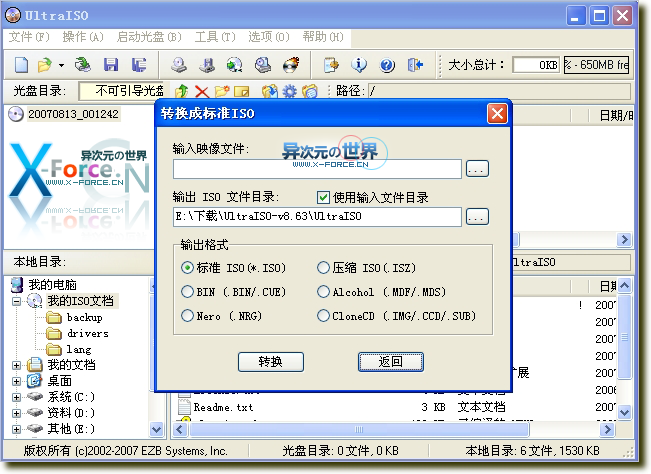Expand the 其他(E:) drive node
The width and height of the screenshot is (651, 474).
(16, 429)
